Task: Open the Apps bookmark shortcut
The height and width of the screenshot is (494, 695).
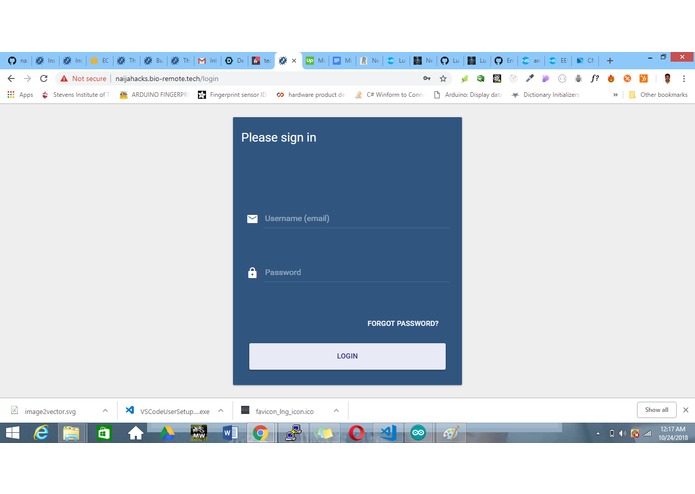Action: pos(20,94)
